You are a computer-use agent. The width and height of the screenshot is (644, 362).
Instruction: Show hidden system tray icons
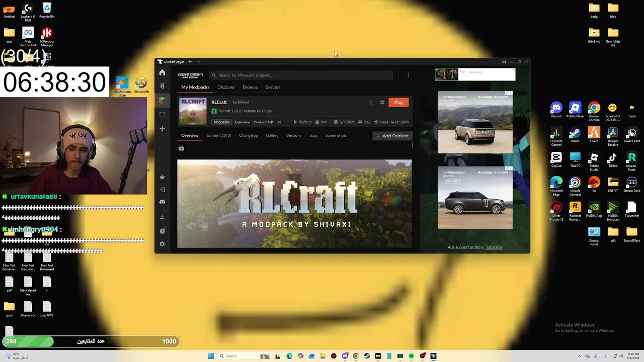point(579,356)
